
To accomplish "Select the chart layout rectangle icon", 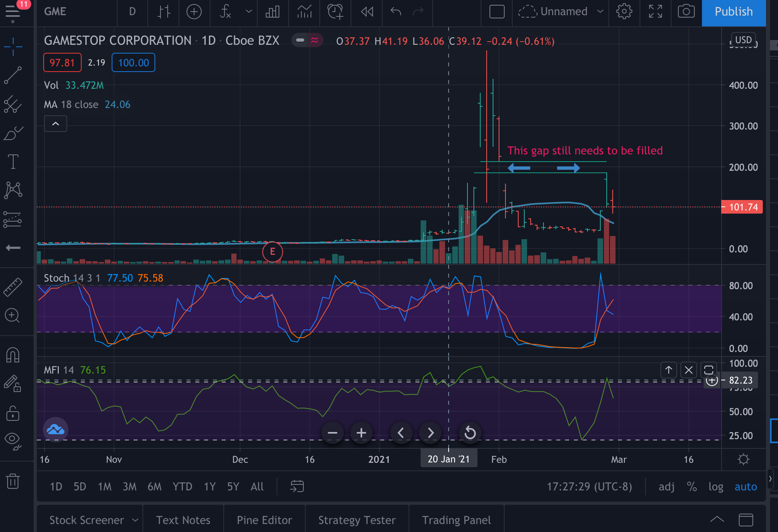I will coord(497,12).
